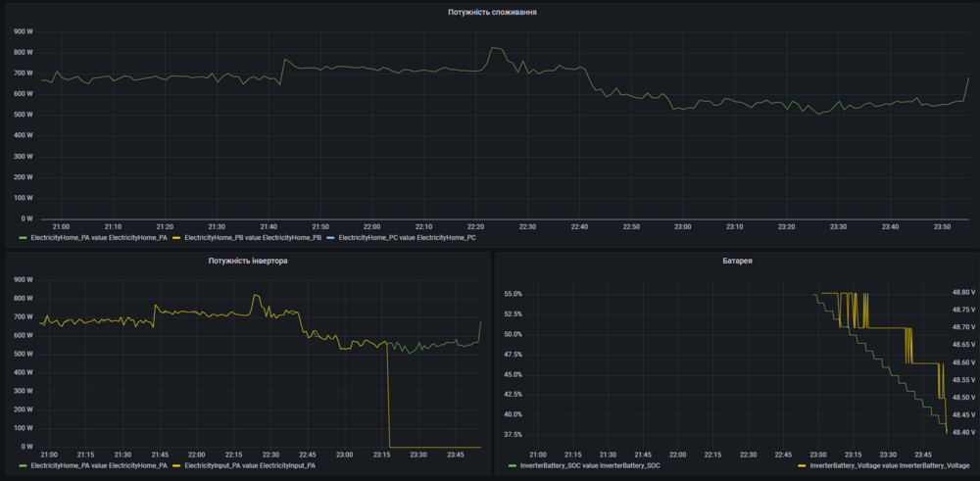Click yellow color swatch beside ElectricityHome_PB

pos(176,237)
